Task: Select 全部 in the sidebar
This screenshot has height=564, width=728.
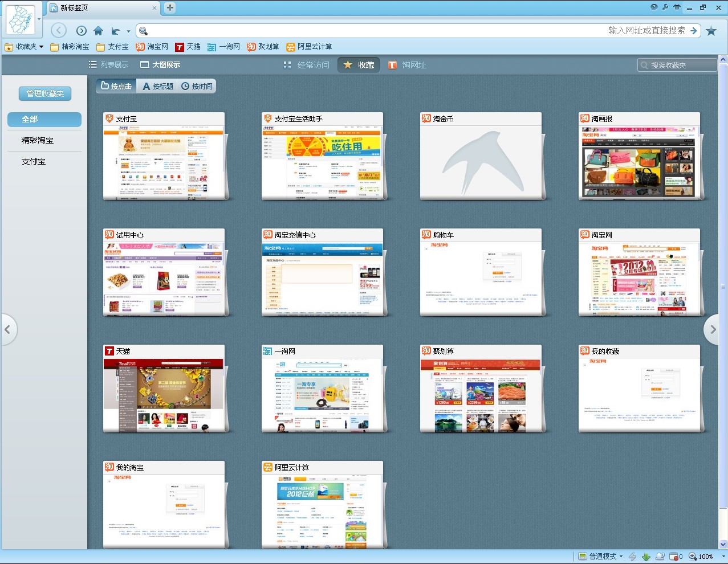Action: coord(44,119)
